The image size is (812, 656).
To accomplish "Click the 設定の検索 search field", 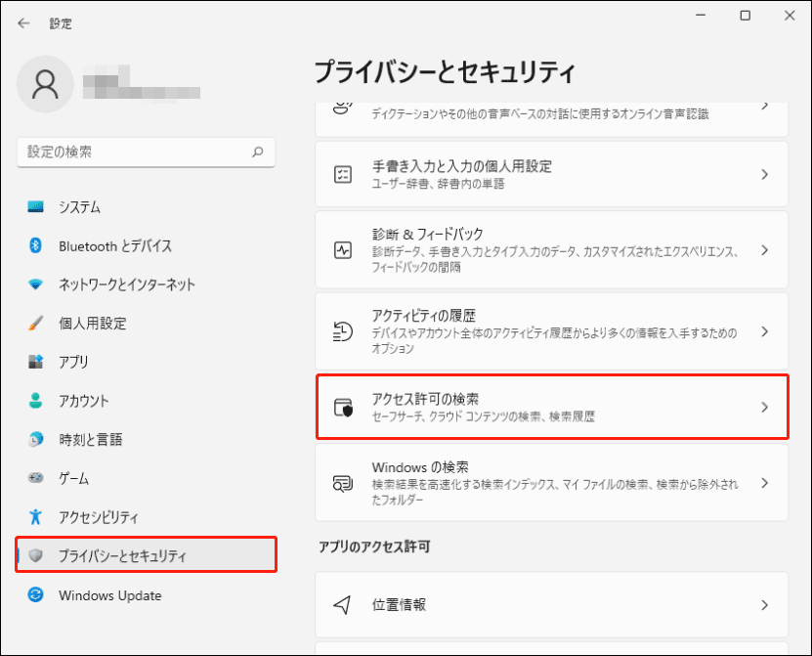I will pyautogui.click(x=146, y=152).
